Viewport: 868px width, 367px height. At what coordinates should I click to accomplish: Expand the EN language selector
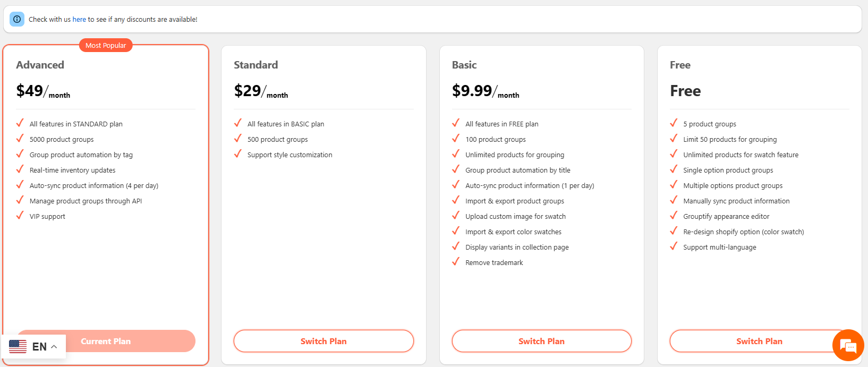[x=45, y=347]
